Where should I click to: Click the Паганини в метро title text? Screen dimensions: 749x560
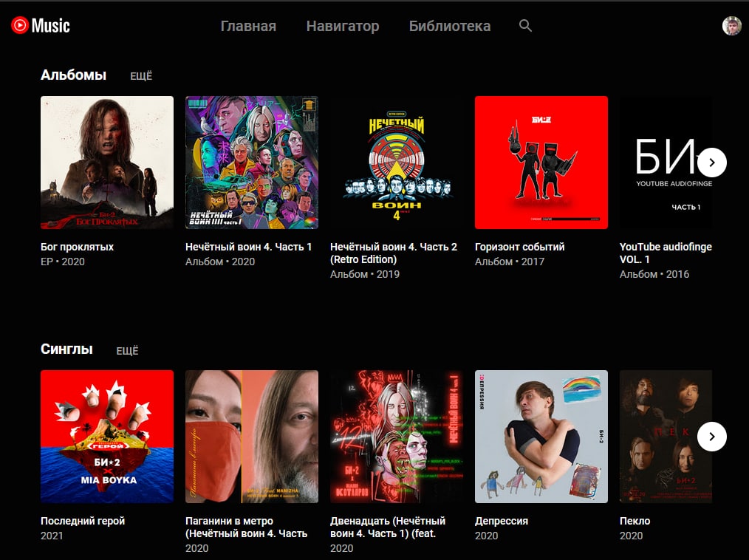pos(247,527)
